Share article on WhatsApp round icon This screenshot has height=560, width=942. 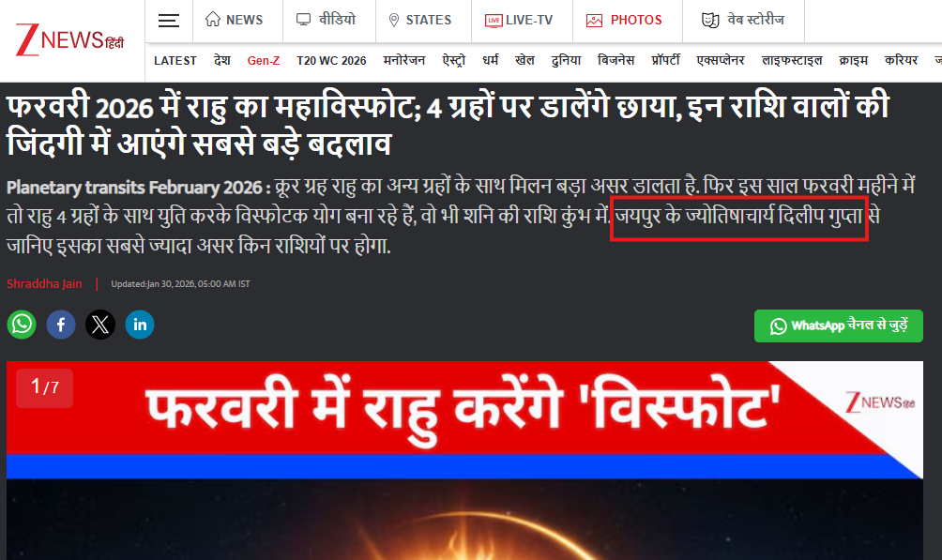(x=22, y=325)
